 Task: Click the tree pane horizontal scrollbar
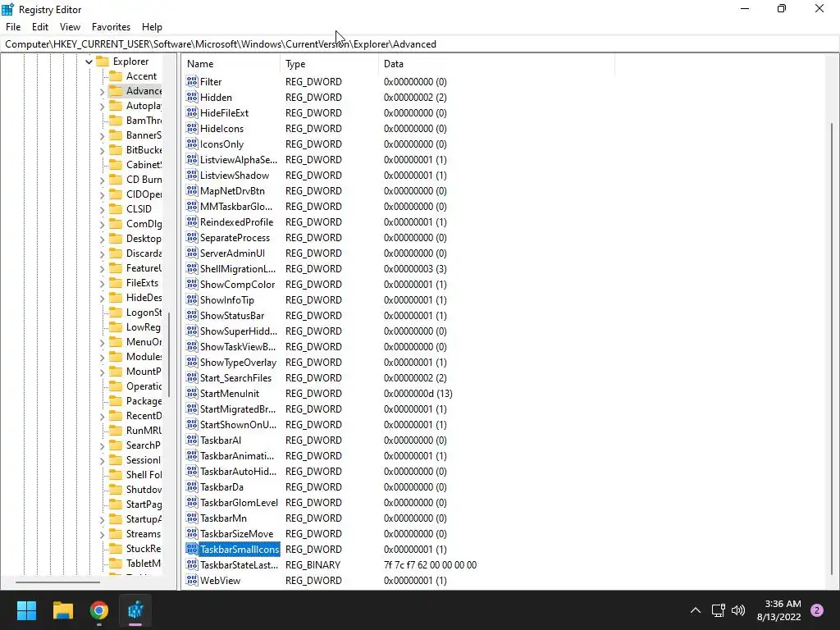(58, 582)
